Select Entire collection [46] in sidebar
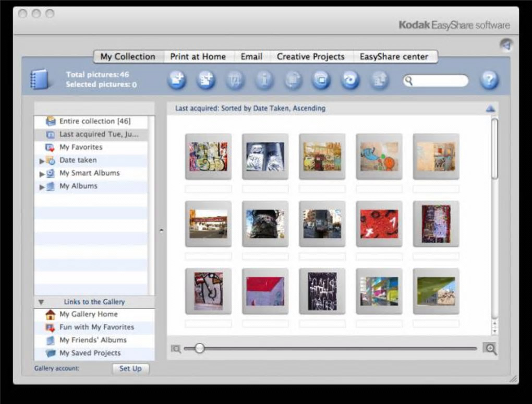This screenshot has height=404, width=532. pyautogui.click(x=91, y=121)
